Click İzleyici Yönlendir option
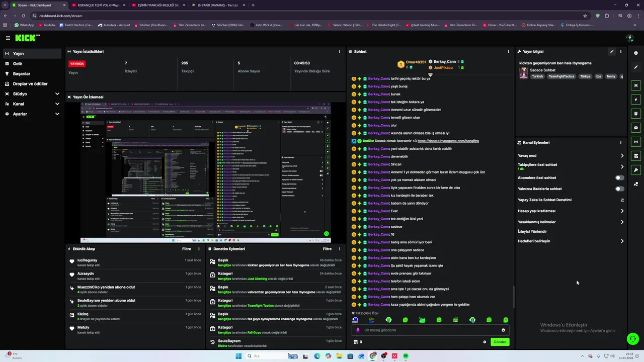 (532, 231)
